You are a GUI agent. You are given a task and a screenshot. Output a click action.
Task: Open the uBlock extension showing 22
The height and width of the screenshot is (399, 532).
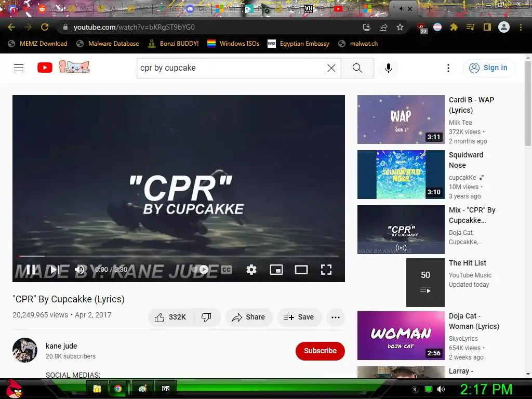coord(421,28)
